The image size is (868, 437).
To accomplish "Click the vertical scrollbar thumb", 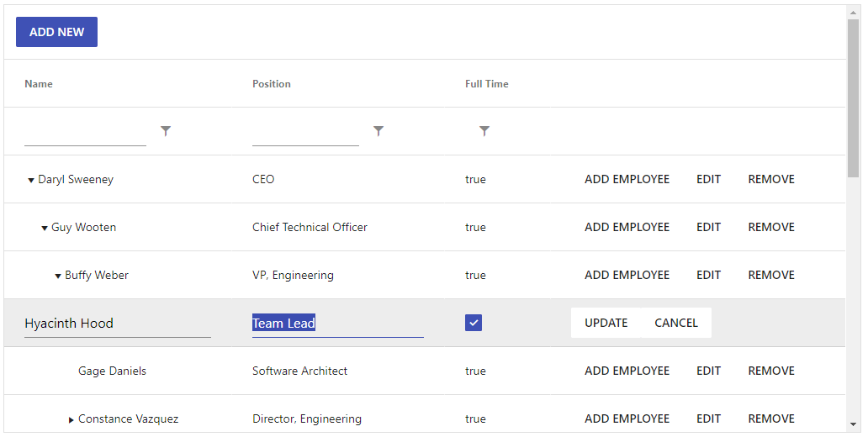I will 853,98.
